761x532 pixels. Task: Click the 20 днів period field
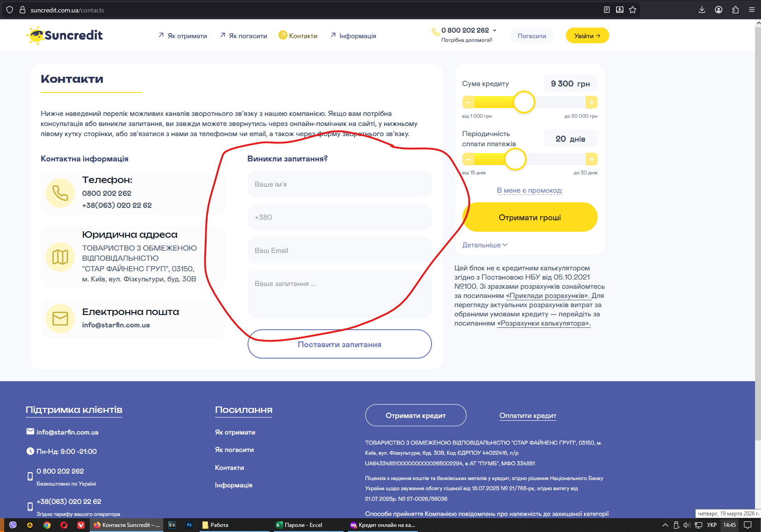pyautogui.click(x=571, y=139)
